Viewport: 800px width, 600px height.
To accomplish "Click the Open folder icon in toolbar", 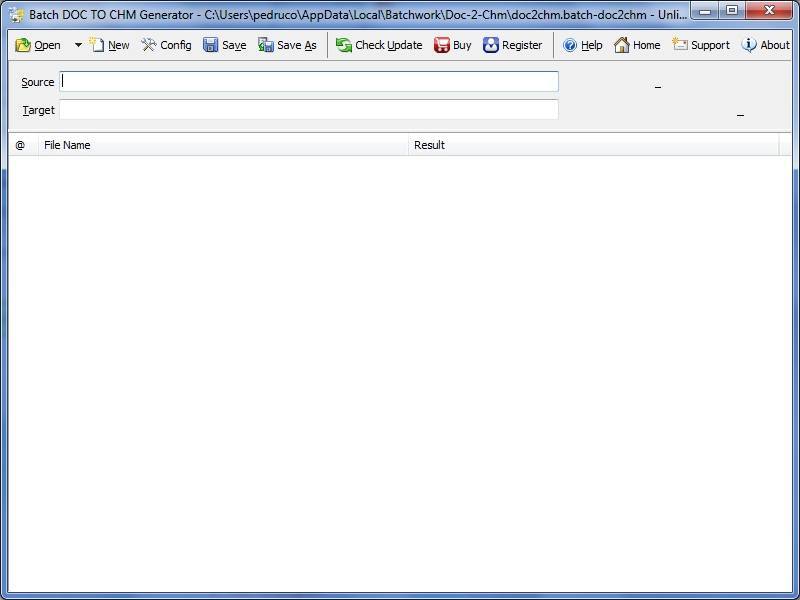I will pos(23,45).
